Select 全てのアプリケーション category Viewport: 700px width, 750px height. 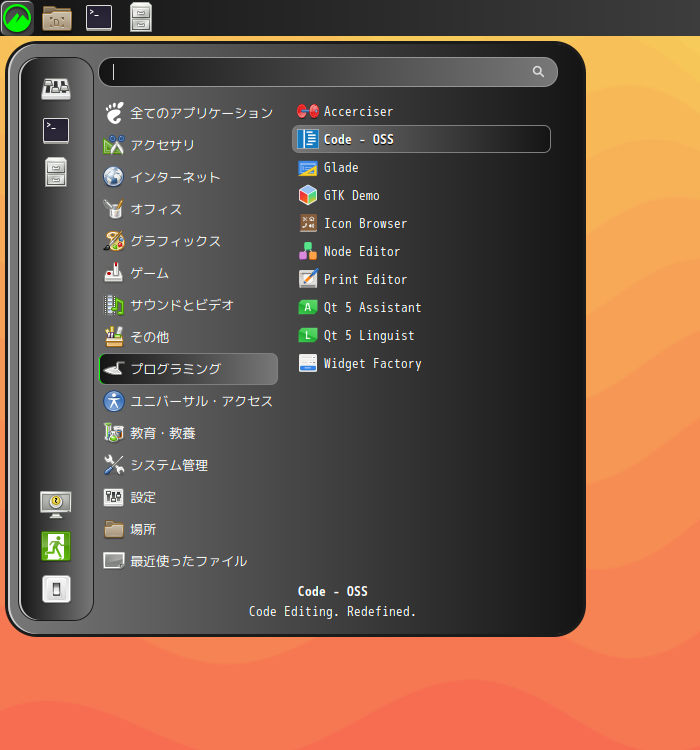click(189, 113)
